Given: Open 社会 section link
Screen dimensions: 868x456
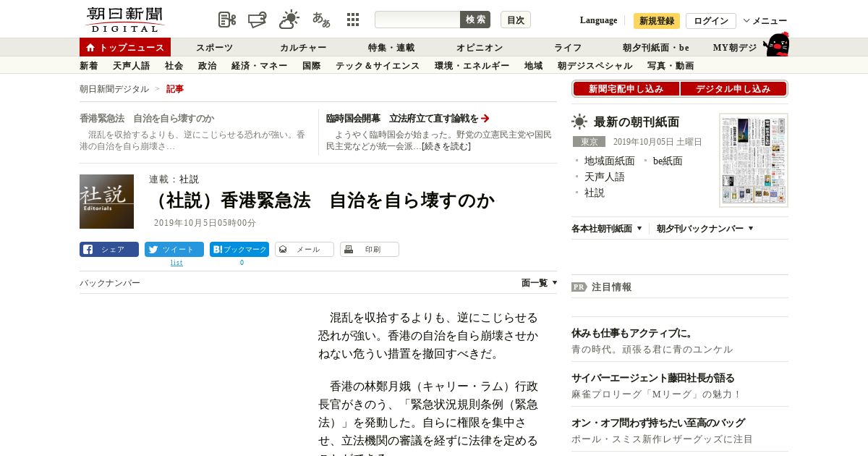Looking at the screenshot, I should tap(174, 66).
